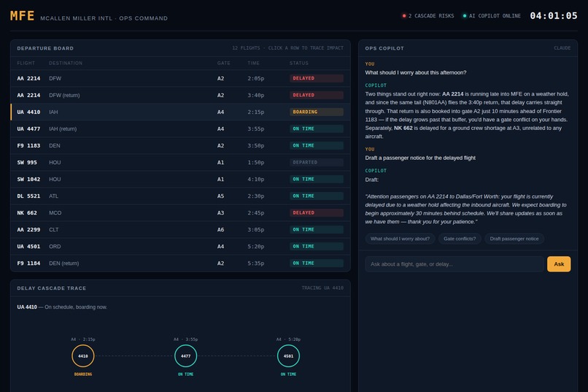The image size is (588, 392).
Task: Click the GATE column header
Action: click(223, 63)
